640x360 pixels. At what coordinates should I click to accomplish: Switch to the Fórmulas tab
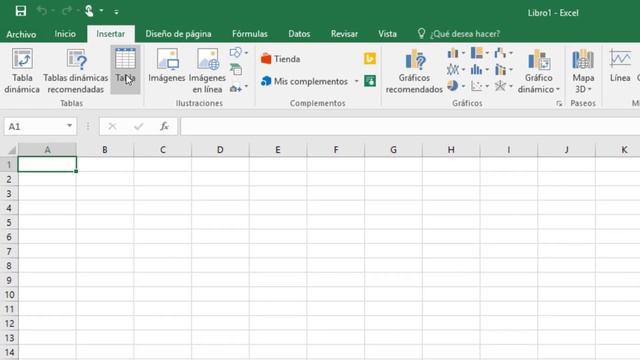click(x=250, y=34)
